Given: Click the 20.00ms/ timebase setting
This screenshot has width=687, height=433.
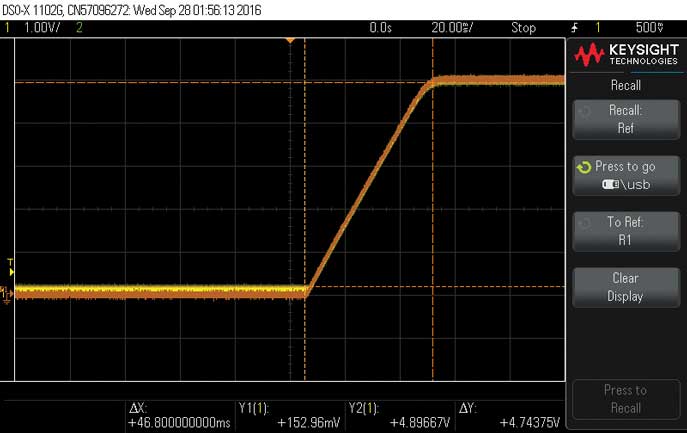Looking at the screenshot, I should point(454,28).
